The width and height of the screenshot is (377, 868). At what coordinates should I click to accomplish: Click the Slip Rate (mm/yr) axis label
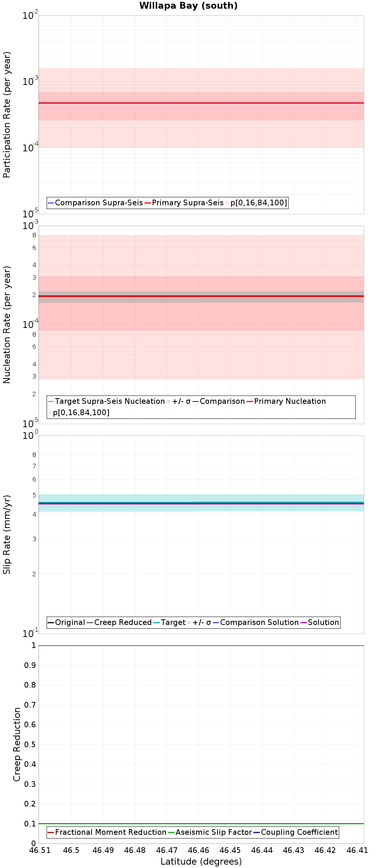coord(7,534)
